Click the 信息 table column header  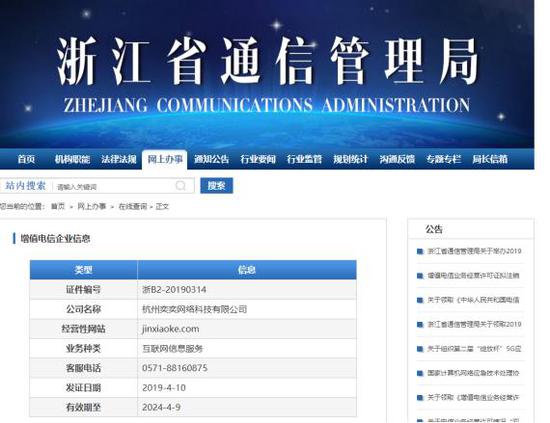point(247,270)
